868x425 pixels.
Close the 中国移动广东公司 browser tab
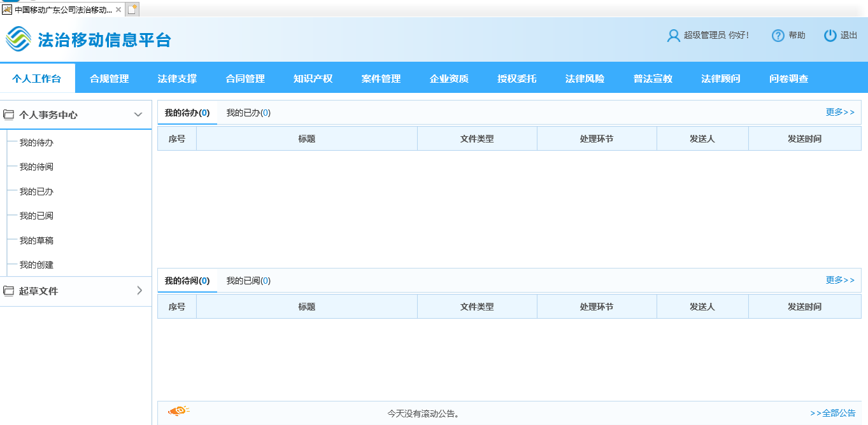[x=118, y=10]
